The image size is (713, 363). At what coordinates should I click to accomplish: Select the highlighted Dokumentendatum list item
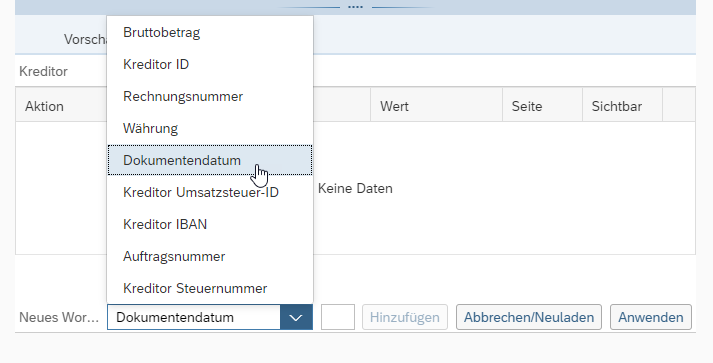[x=210, y=160]
